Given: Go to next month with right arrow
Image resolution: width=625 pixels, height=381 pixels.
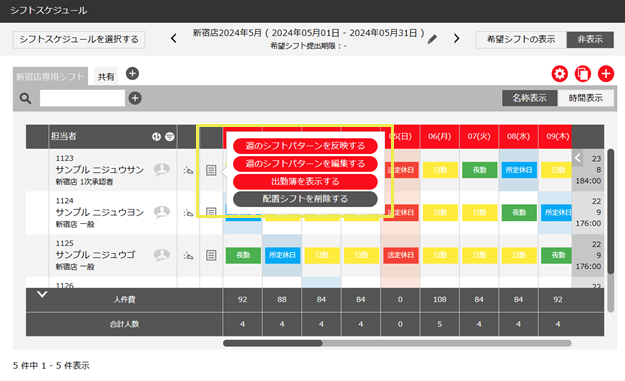Looking at the screenshot, I should point(457,39).
